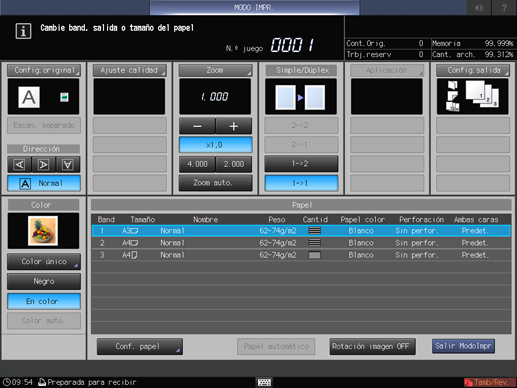The height and width of the screenshot is (388, 517).
Task: Select tray 3 A4 portrait paper row
Action: (x=301, y=255)
